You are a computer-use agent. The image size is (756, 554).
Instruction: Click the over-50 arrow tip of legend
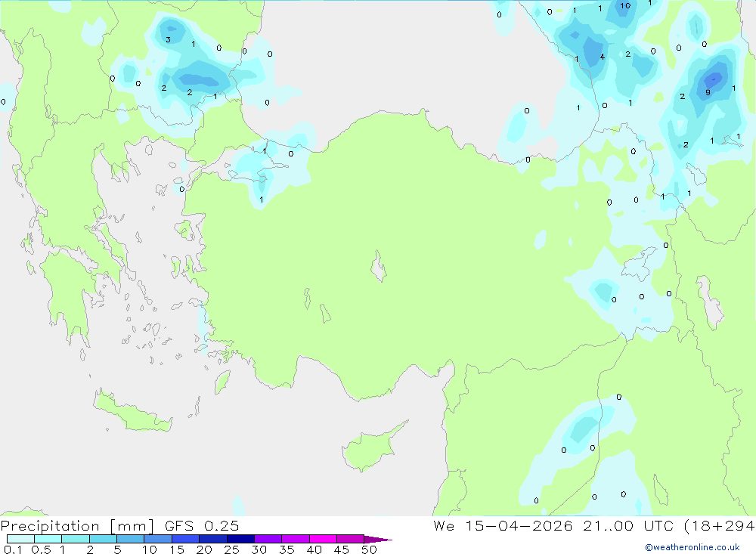378,540
